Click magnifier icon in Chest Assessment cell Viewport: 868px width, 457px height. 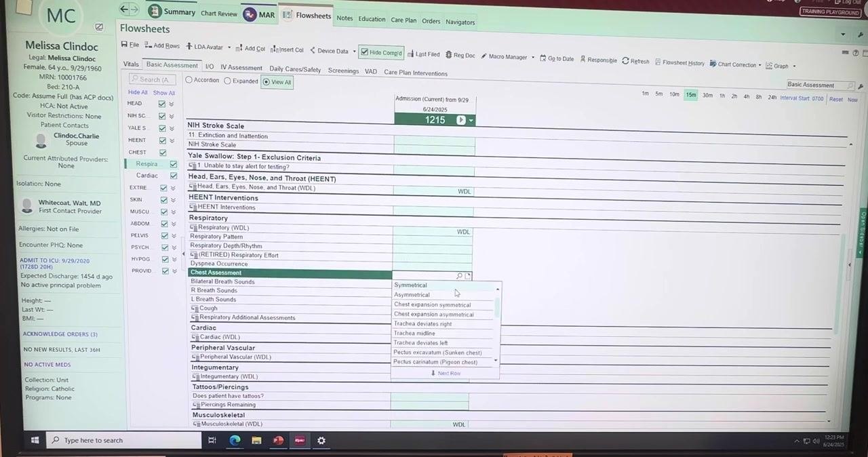click(x=459, y=276)
